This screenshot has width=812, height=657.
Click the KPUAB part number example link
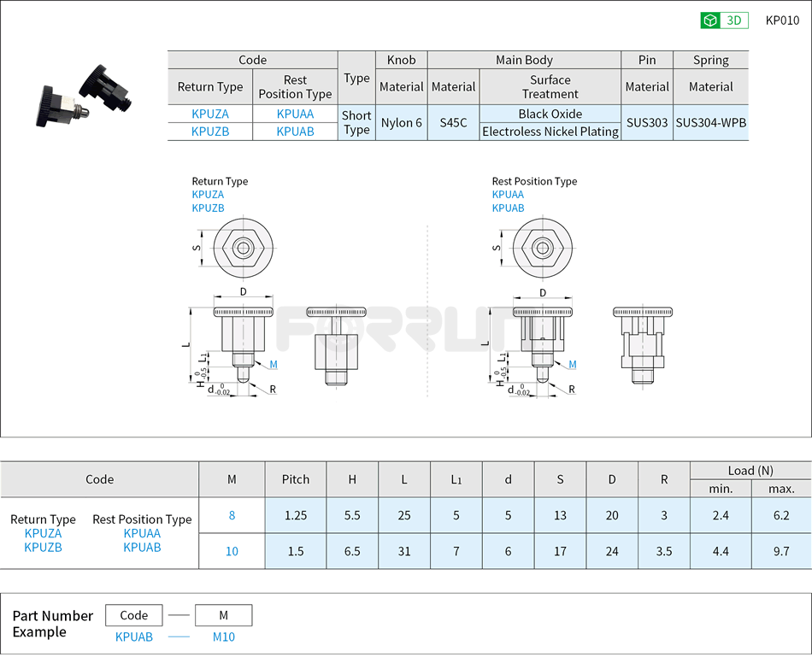coord(132,636)
